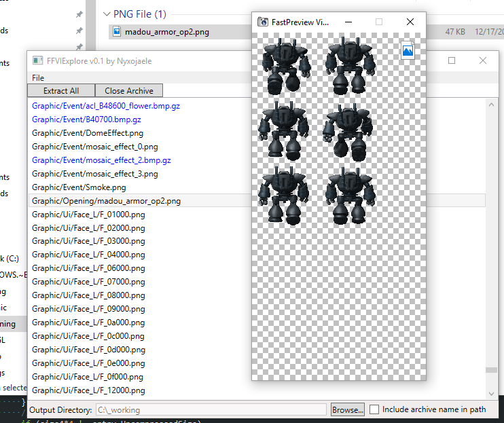Click the second pin icon in Explorer sidebar
The height and width of the screenshot is (423, 504).
point(79,31)
